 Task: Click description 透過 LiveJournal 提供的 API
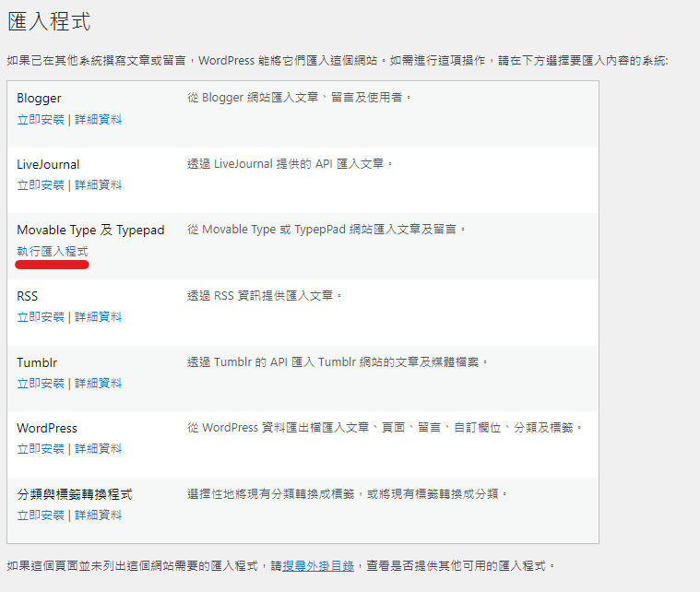(291, 164)
